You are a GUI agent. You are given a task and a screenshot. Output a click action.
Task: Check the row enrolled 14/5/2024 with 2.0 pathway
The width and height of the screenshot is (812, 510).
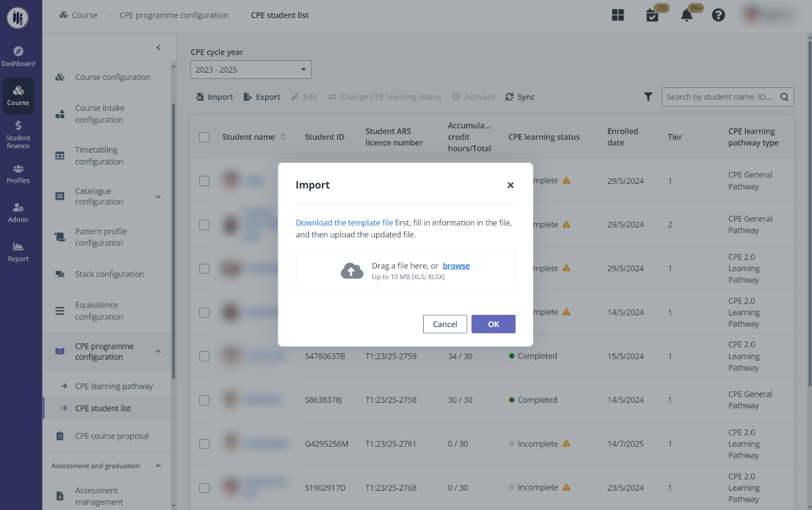point(204,313)
